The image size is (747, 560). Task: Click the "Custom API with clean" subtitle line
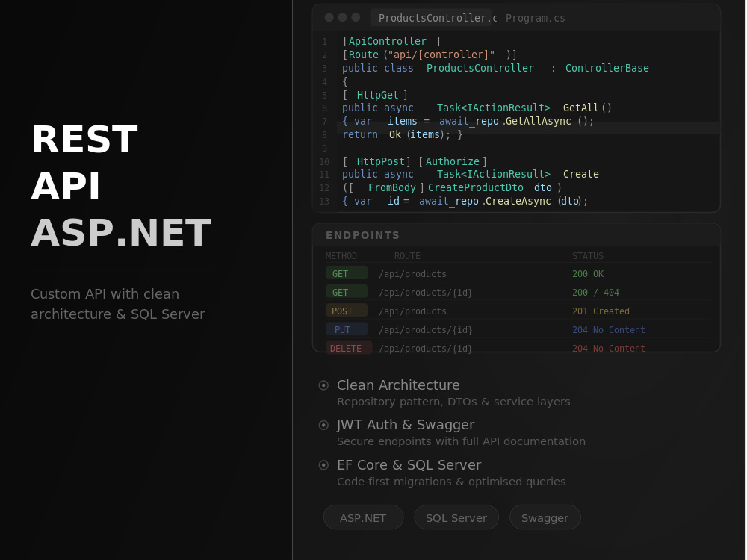pos(105,293)
